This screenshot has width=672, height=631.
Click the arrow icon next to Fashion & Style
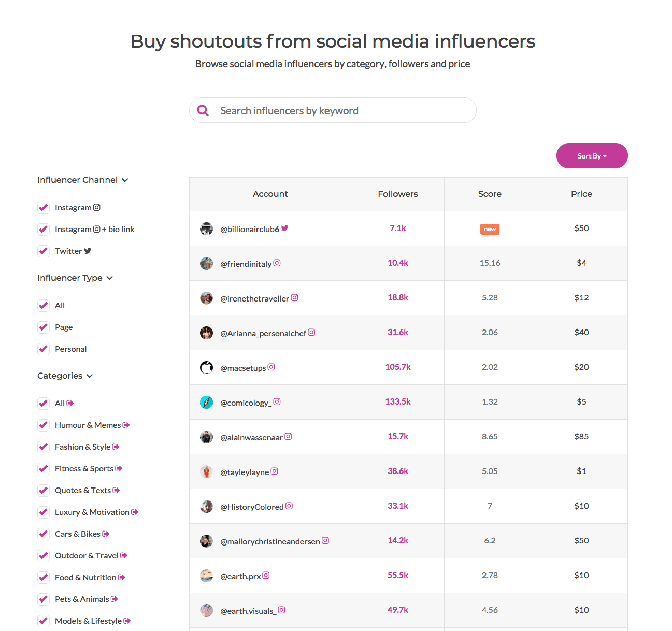(116, 447)
